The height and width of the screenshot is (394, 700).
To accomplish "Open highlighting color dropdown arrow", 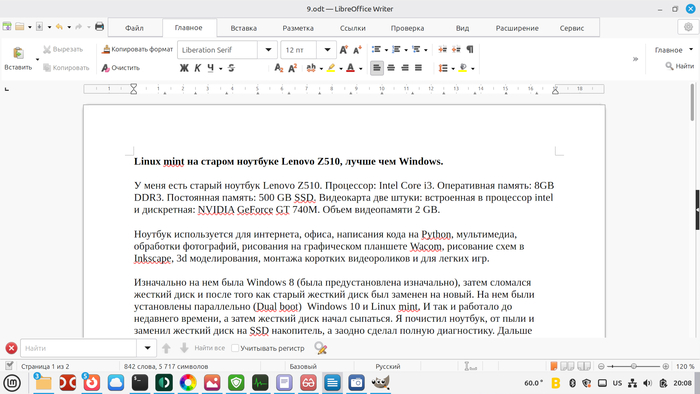I will pos(341,68).
